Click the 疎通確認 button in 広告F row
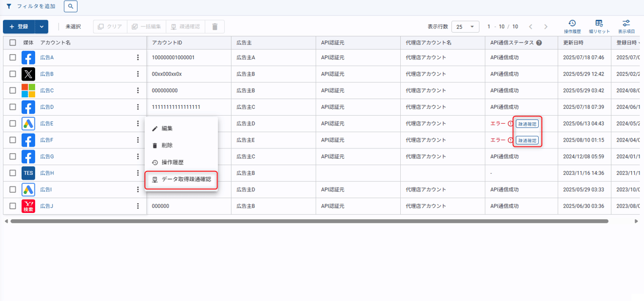Viewport: 644px width, 301px height. (x=527, y=140)
